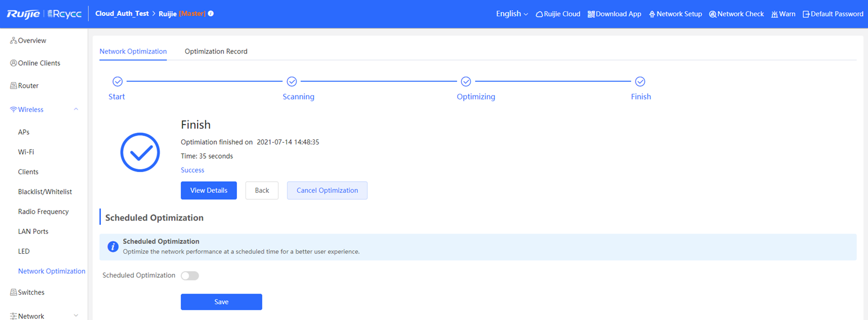Click the 'Scanning' step label

point(298,97)
